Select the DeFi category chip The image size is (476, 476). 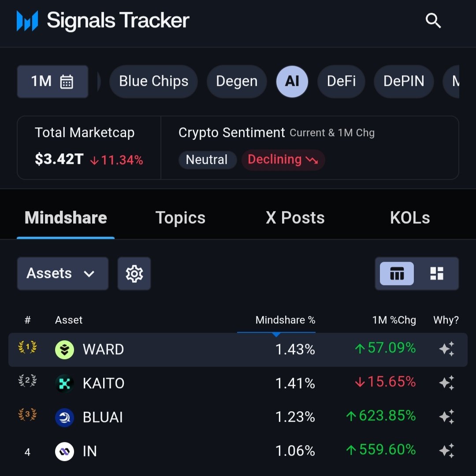coord(341,82)
